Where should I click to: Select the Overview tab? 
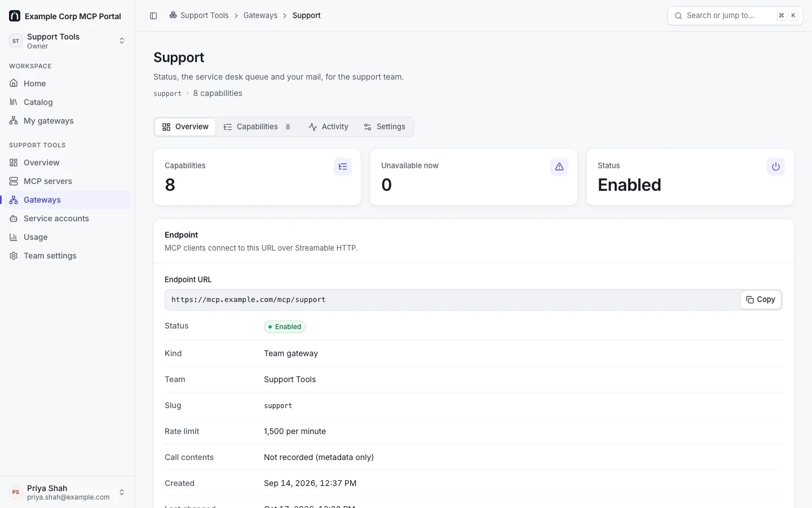click(x=185, y=127)
